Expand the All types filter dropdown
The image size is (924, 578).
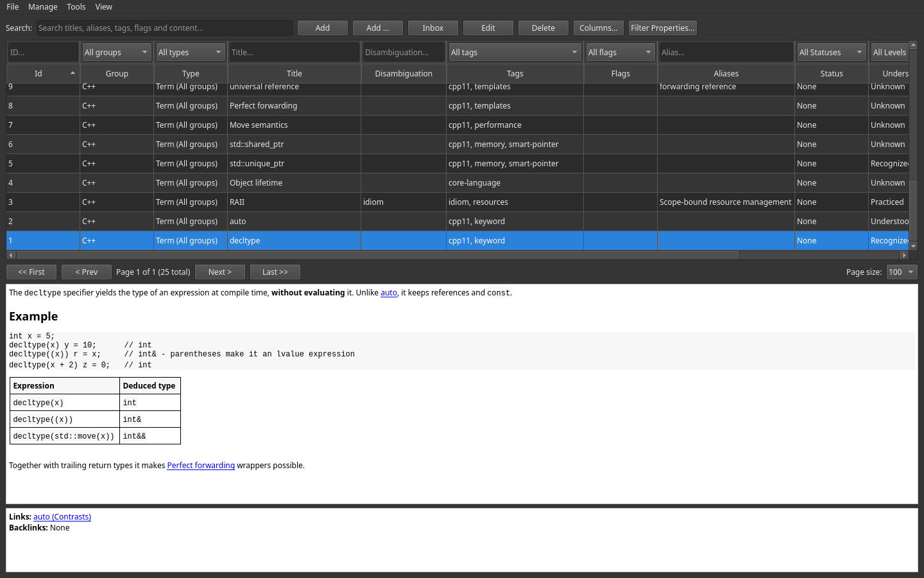tap(191, 53)
